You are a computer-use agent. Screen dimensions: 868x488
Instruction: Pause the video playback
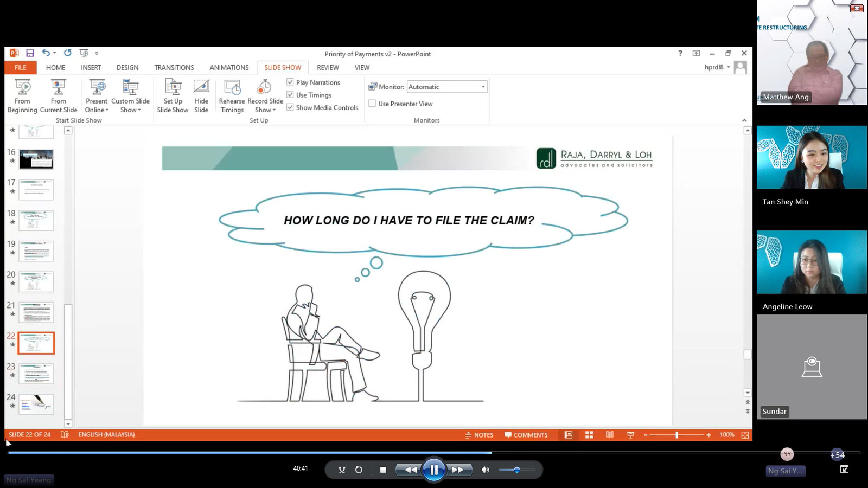coord(434,470)
